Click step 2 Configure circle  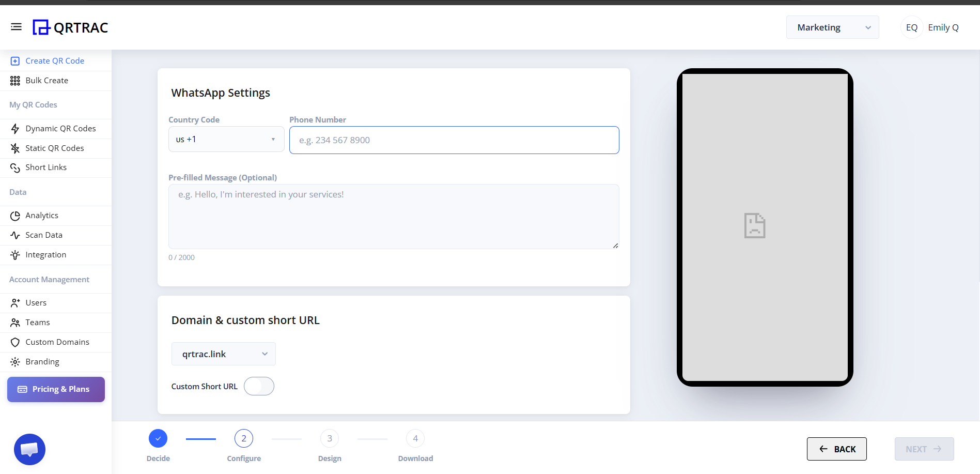pos(244,438)
